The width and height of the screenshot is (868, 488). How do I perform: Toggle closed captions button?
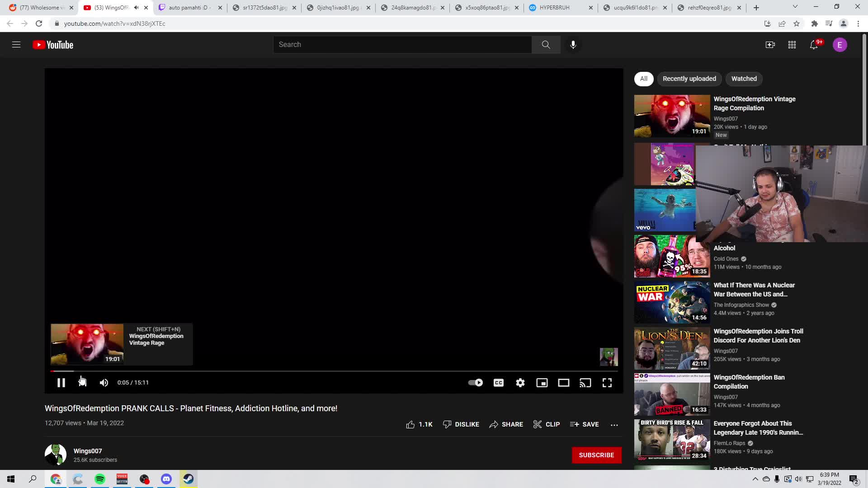point(498,383)
